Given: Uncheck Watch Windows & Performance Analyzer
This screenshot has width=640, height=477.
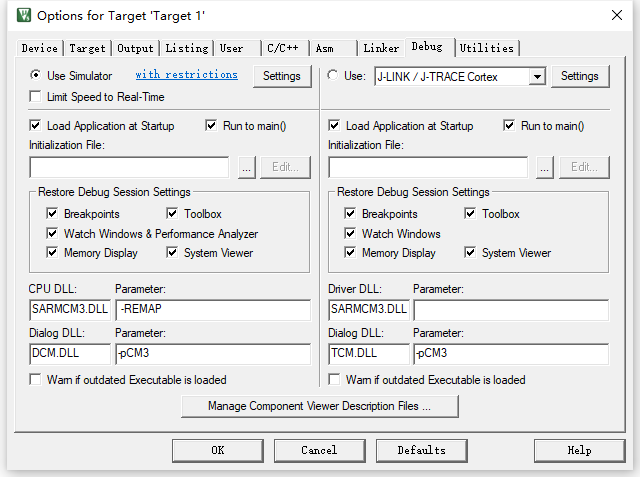Looking at the screenshot, I should [52, 233].
